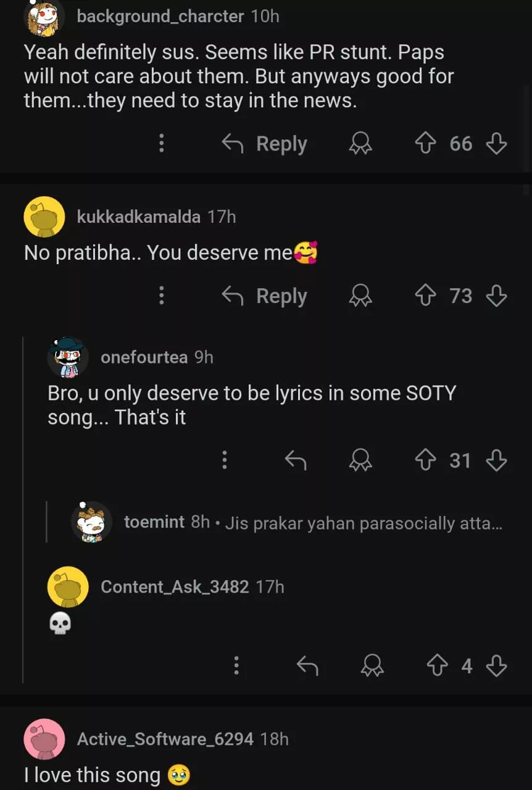The height and width of the screenshot is (790, 532).
Task: Open overflow menu on onefourtea's reply
Action: coord(225,460)
